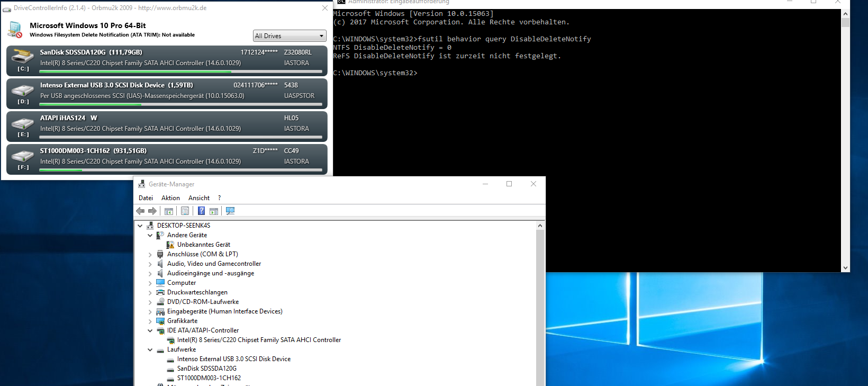This screenshot has width=868, height=386.
Task: Click the ATAPI iHAS124 drive E: icon
Action: tap(23, 123)
